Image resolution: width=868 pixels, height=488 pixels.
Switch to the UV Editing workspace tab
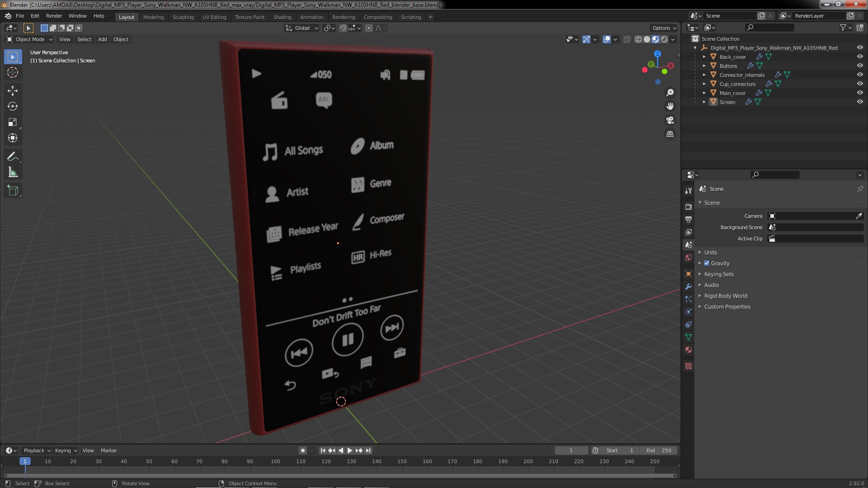click(x=214, y=17)
